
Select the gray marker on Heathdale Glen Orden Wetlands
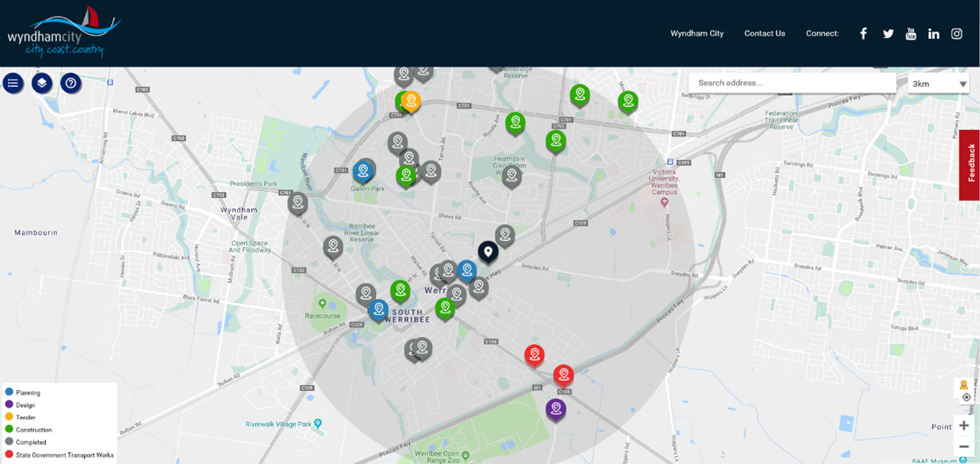pyautogui.click(x=512, y=176)
